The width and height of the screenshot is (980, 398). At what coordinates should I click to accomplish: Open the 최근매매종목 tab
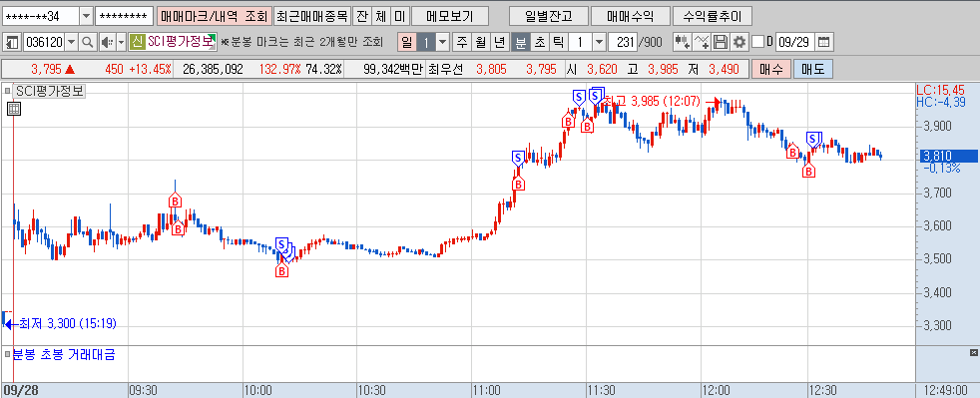[311, 16]
